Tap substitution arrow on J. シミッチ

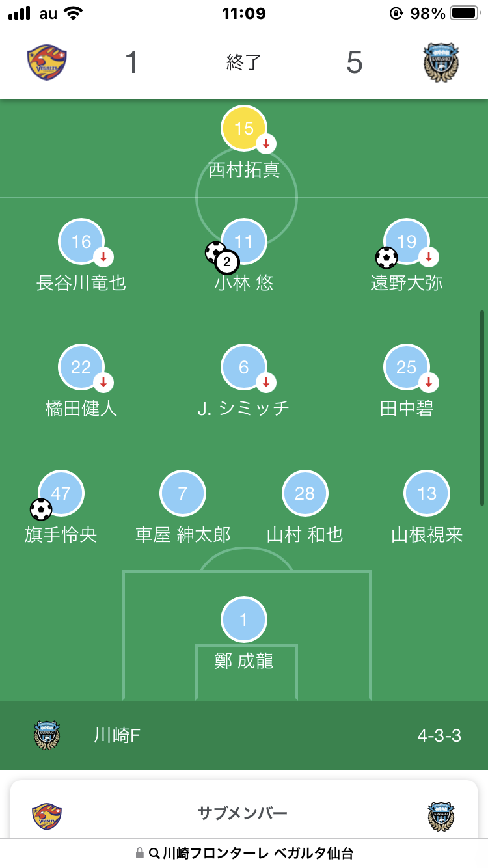(x=265, y=382)
